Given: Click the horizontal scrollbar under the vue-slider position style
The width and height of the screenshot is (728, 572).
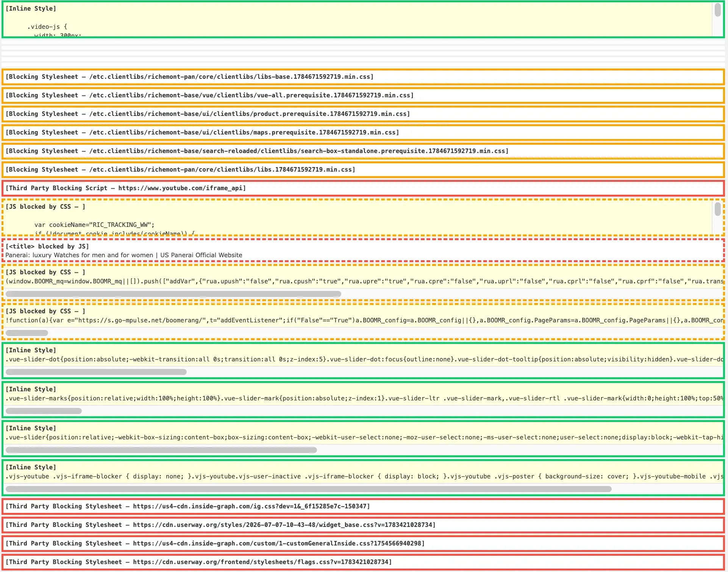Looking at the screenshot, I should pyautogui.click(x=161, y=450).
